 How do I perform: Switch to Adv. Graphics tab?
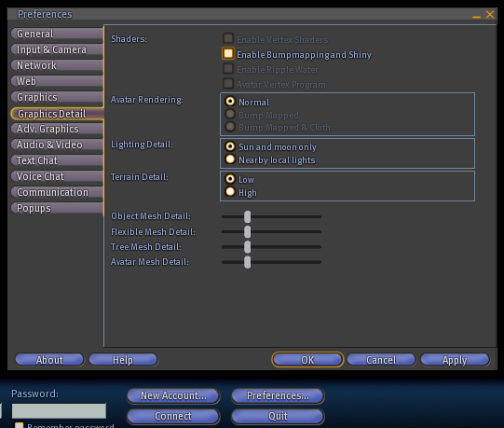57,129
